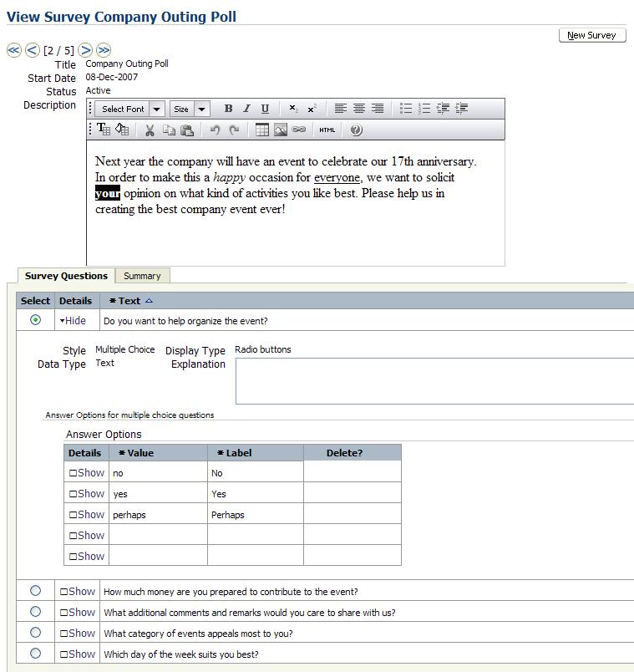Insert bulleted list
This screenshot has width=634, height=672.
406,109
